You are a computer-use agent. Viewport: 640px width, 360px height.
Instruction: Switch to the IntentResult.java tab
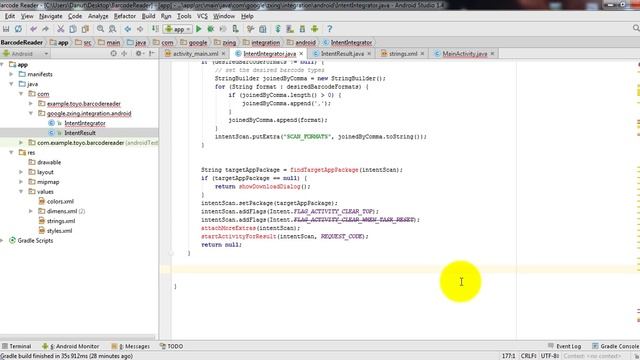click(x=342, y=53)
